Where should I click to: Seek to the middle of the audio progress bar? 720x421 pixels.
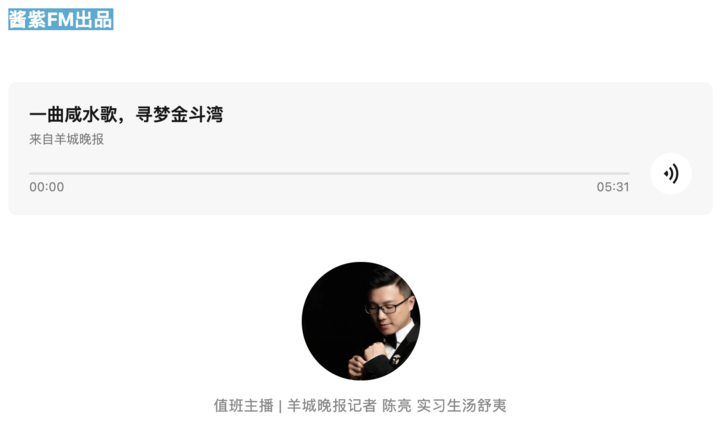tap(329, 174)
